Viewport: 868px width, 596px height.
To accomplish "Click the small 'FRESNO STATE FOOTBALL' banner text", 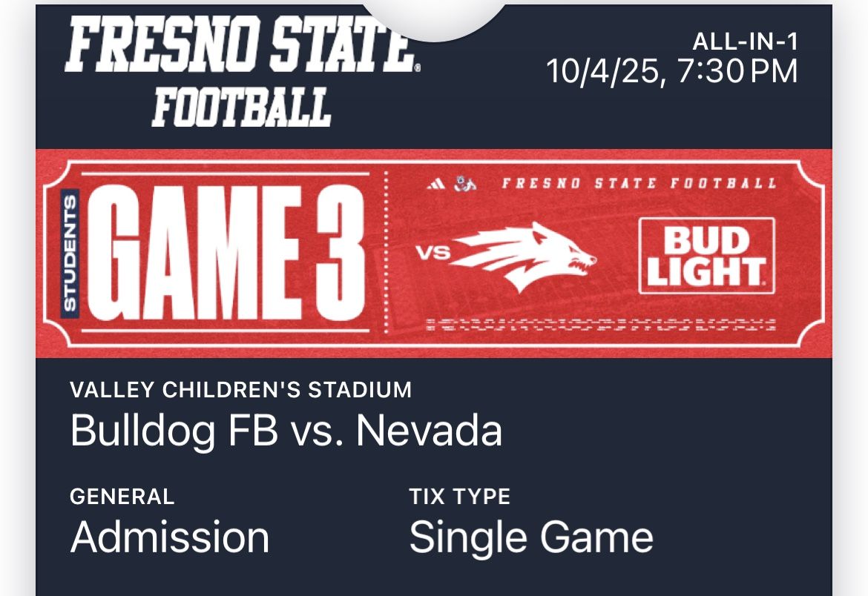I will point(638,183).
